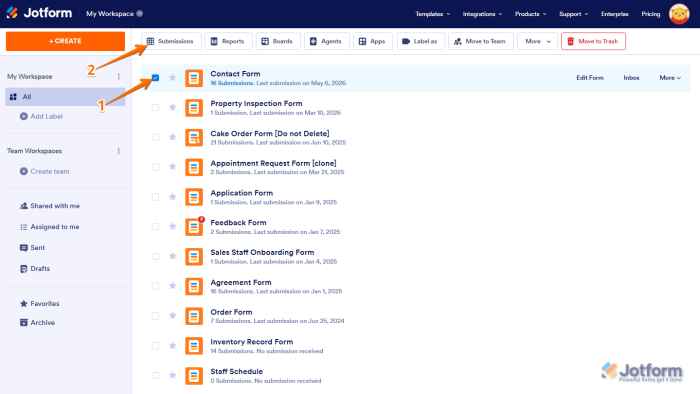This screenshot has width=700, height=394.
Task: Open Shared with me section
Action: click(50, 206)
